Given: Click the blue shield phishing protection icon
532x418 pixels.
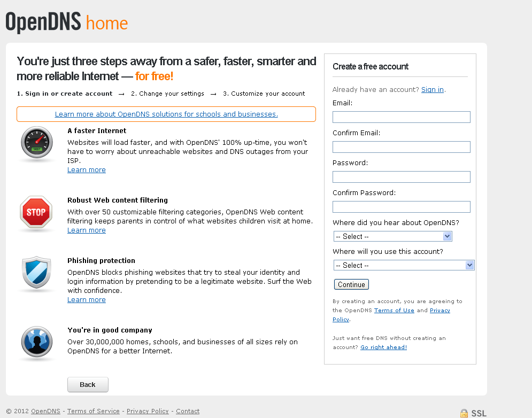Looking at the screenshot, I should pyautogui.click(x=36, y=274).
